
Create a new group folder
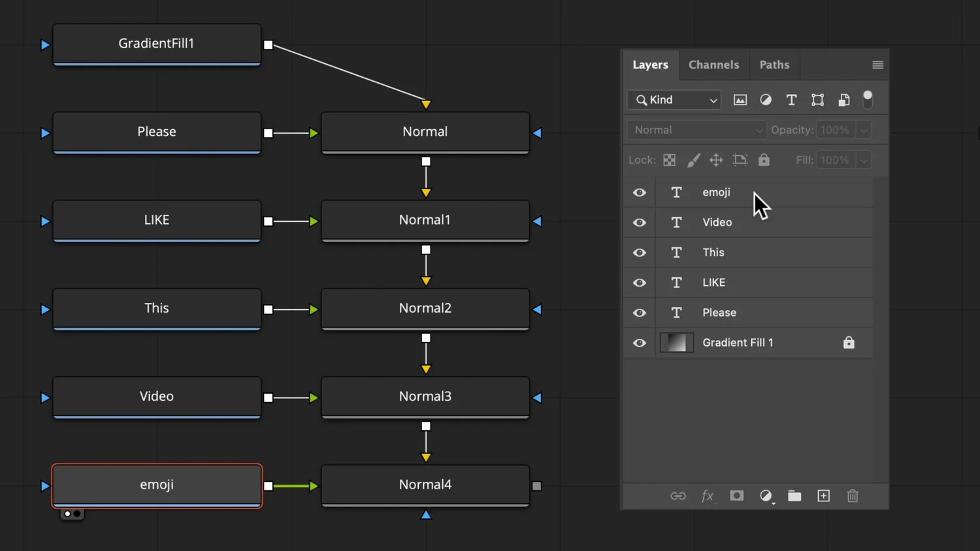point(794,496)
